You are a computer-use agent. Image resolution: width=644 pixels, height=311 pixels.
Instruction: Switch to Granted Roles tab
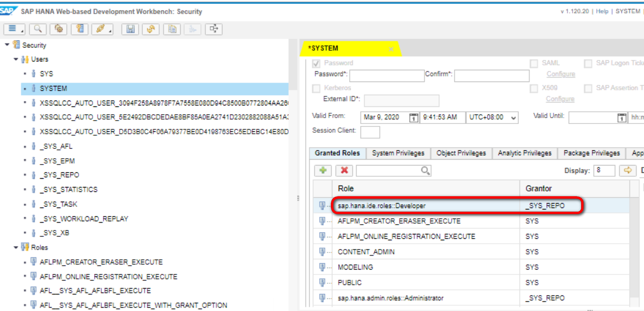tap(337, 153)
